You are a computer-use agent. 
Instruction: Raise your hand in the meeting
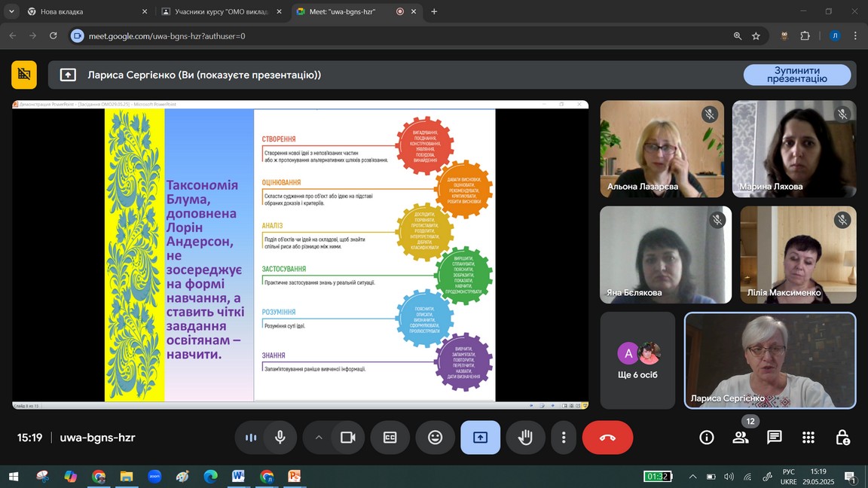(525, 438)
